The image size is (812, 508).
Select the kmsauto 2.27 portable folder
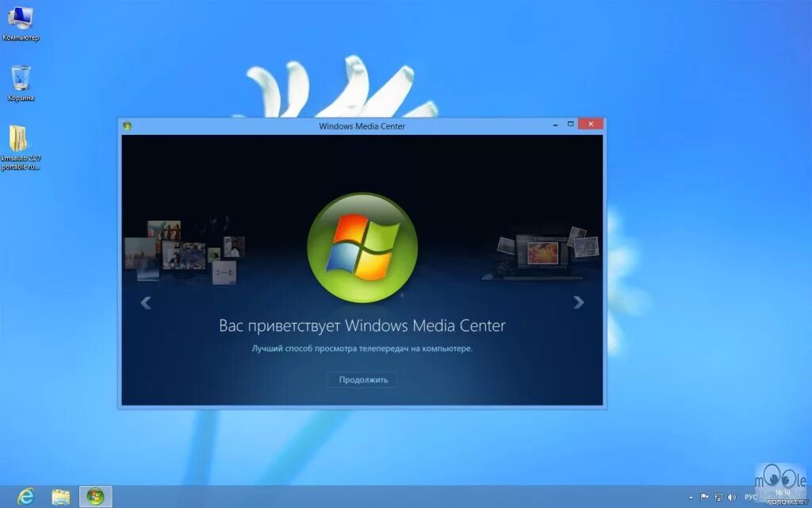click(20, 147)
